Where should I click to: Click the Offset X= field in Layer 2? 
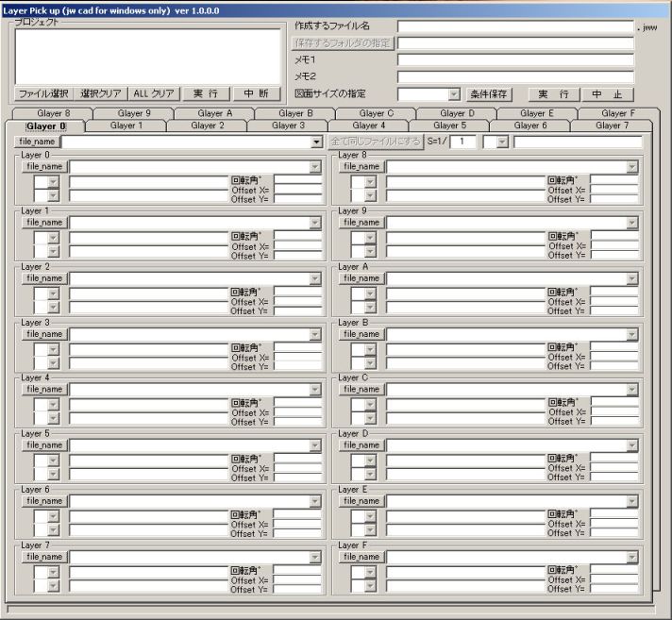pyautogui.click(x=297, y=302)
